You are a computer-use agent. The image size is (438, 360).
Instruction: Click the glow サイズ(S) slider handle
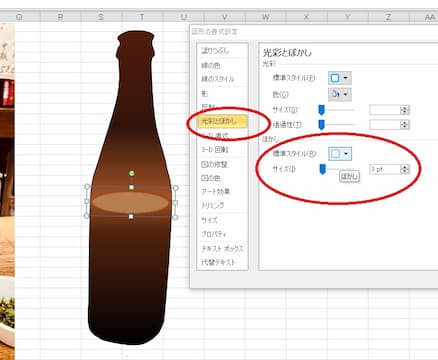321,109
